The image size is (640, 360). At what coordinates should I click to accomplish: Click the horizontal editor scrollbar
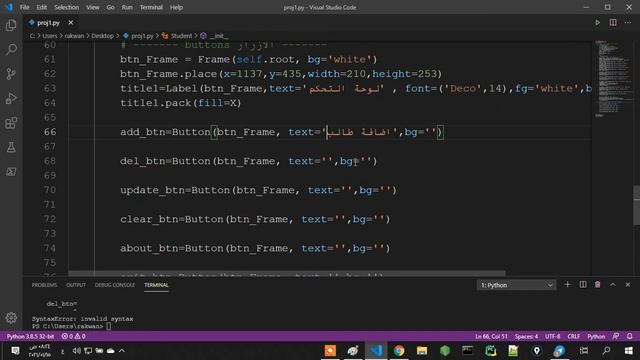(x=287, y=273)
